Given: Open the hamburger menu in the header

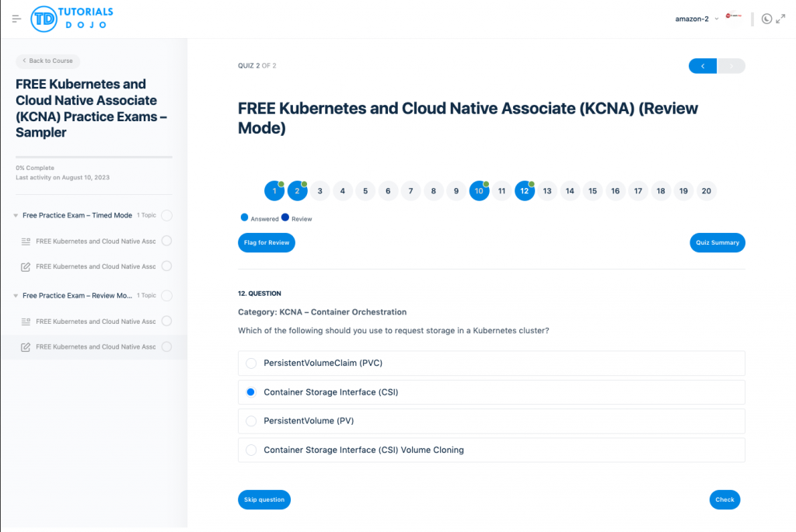Looking at the screenshot, I should click(16, 19).
